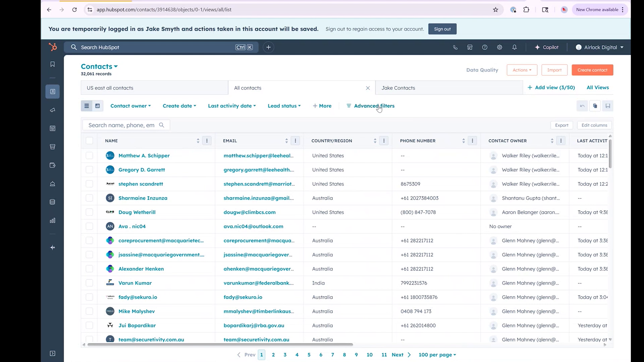This screenshot has width=644, height=362.
Task: Click the sparkle AI icon in the sidebar
Action: click(x=52, y=247)
